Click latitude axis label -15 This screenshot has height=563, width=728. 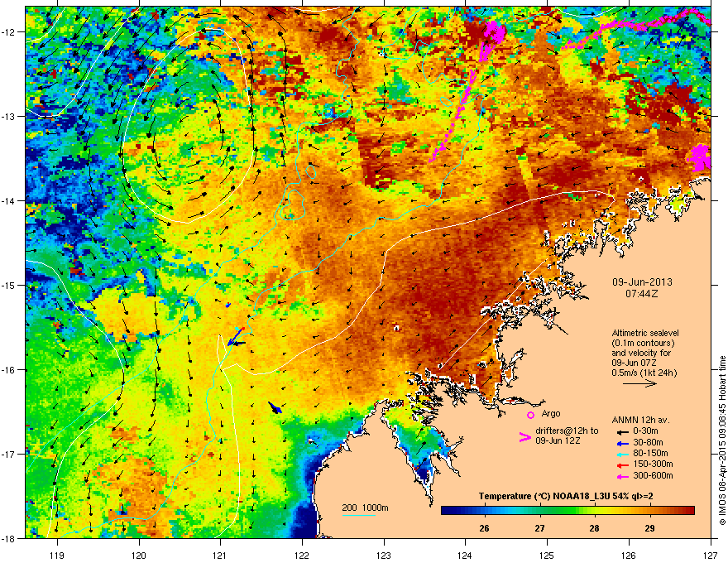coord(8,285)
